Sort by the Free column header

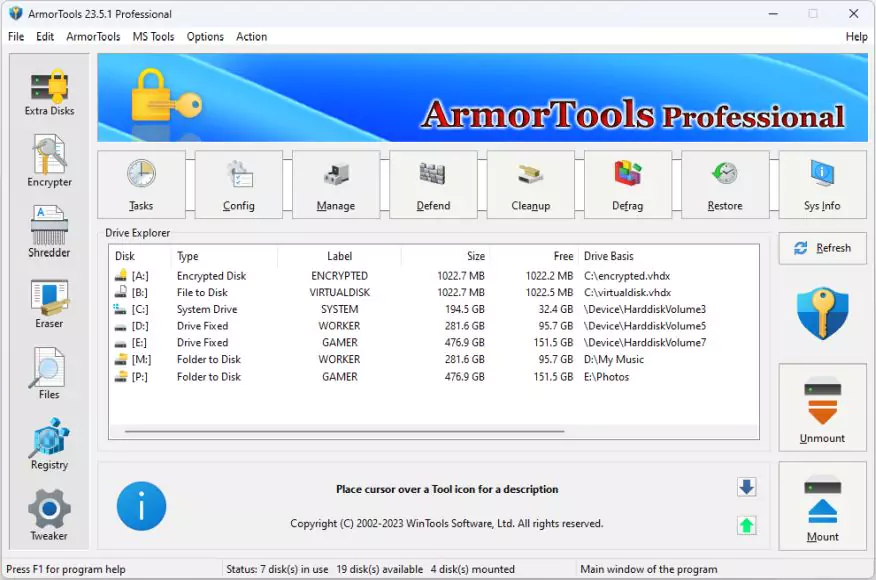click(534, 256)
